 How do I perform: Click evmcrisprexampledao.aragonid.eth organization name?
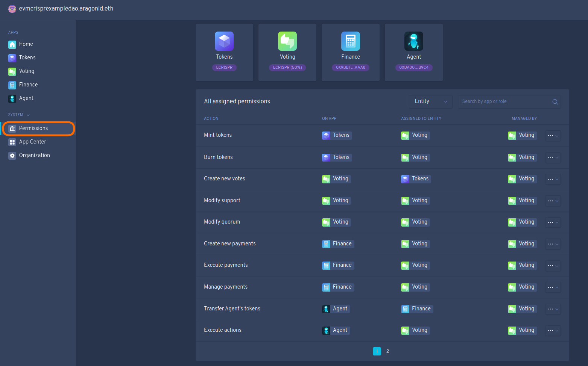tap(66, 8)
